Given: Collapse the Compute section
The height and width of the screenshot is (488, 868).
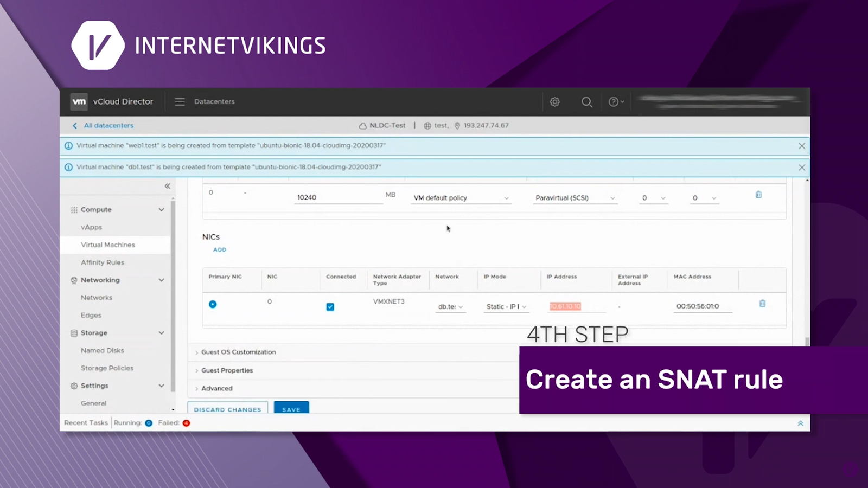Looking at the screenshot, I should click(161, 210).
